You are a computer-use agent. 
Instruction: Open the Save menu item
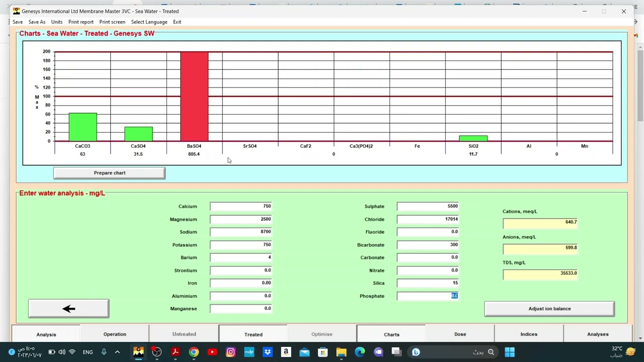tap(18, 22)
